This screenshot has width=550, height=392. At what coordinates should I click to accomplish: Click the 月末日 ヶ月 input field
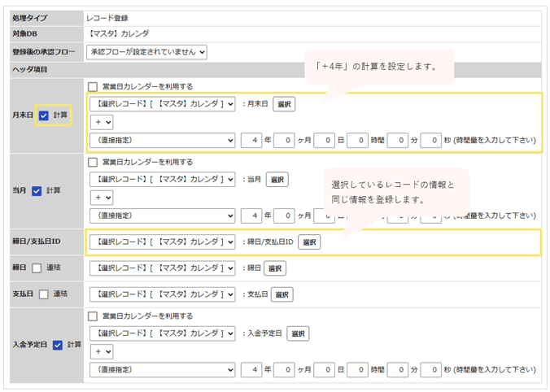pos(284,140)
